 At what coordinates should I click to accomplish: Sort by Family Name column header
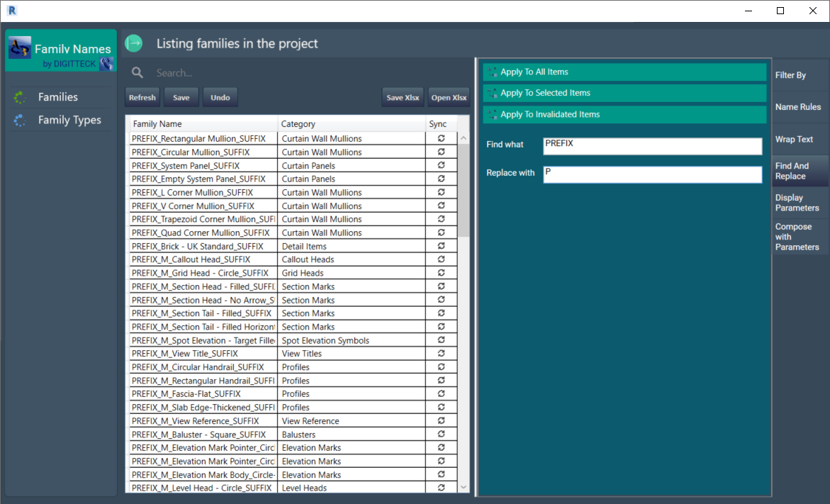pyautogui.click(x=203, y=124)
